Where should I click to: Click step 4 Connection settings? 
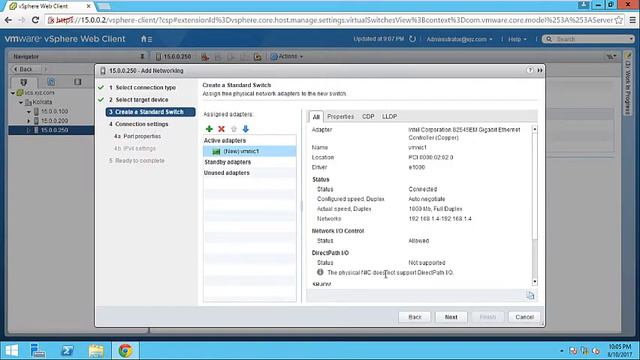tap(139, 124)
